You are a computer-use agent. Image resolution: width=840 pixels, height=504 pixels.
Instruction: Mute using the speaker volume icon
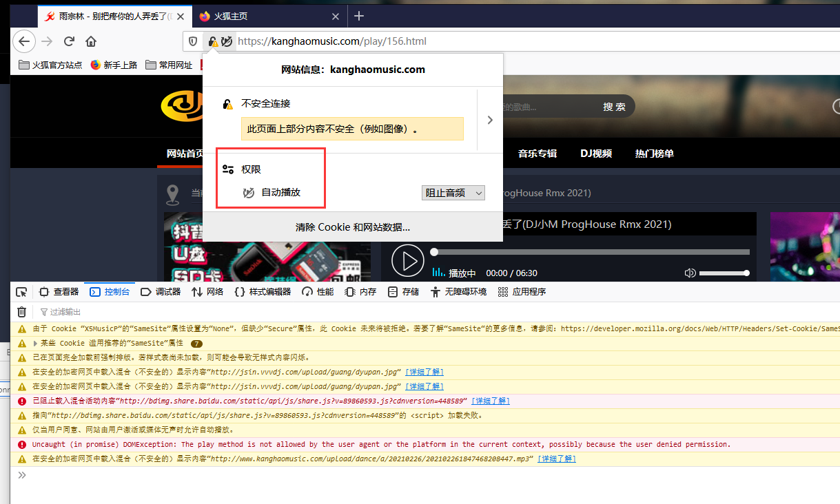point(690,273)
